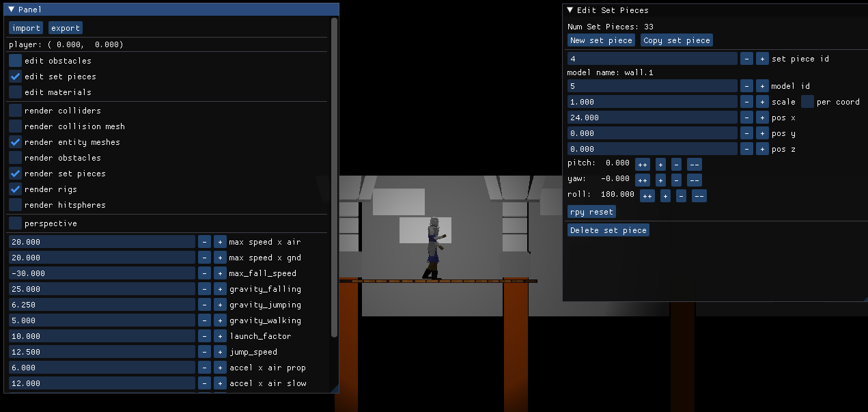Click the plus button for set piece id

pos(762,59)
